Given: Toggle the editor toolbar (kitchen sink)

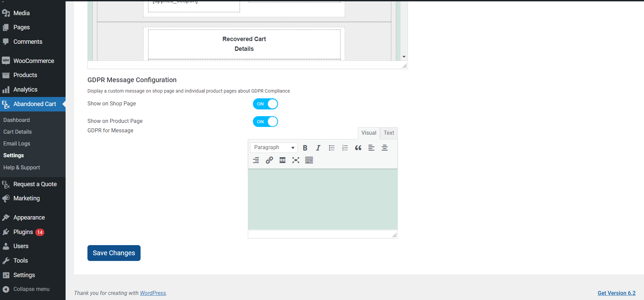Looking at the screenshot, I should [309, 160].
